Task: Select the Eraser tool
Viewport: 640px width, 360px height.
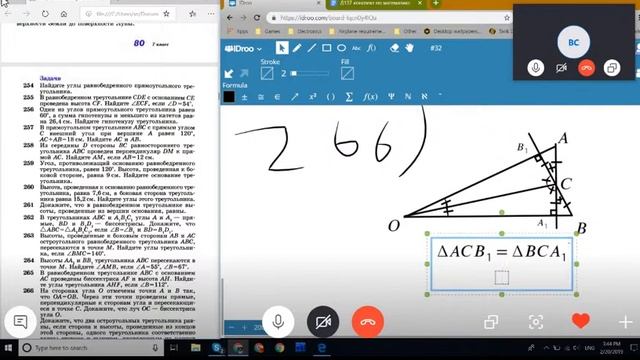Action: click(394, 48)
